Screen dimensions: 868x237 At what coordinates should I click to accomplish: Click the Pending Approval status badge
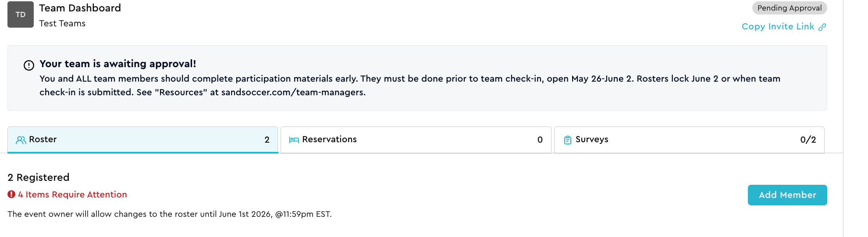pyautogui.click(x=790, y=8)
